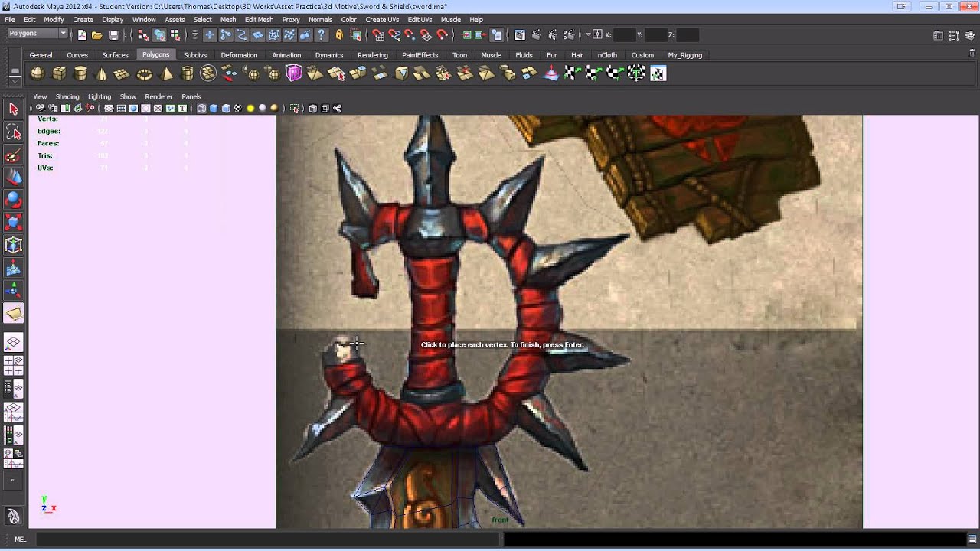Create a polygon cylinder from shelf
The image size is (980, 551).
[x=80, y=73]
